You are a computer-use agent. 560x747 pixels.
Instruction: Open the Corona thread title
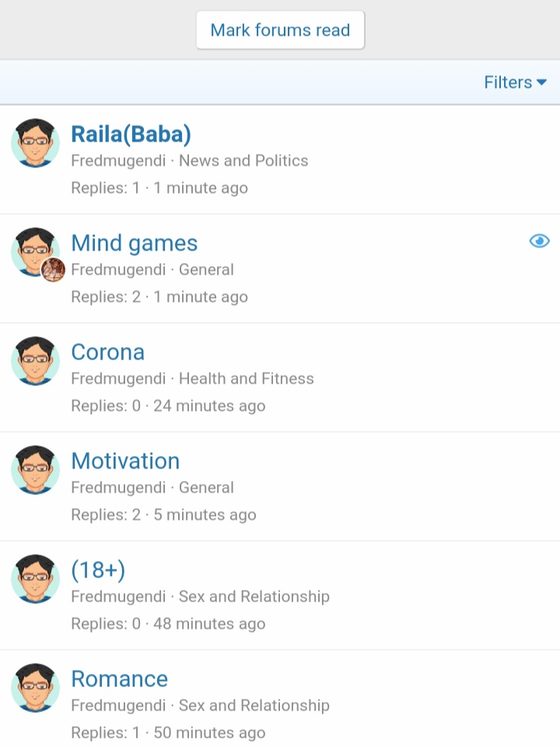click(107, 352)
